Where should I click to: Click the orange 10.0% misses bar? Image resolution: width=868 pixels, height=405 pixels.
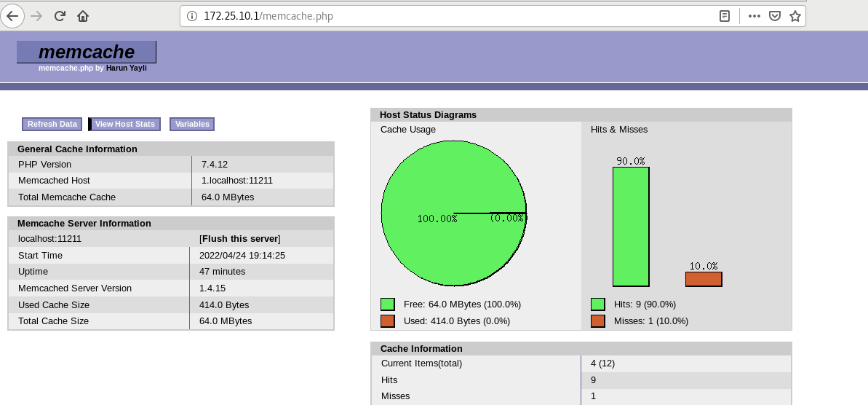coord(704,279)
